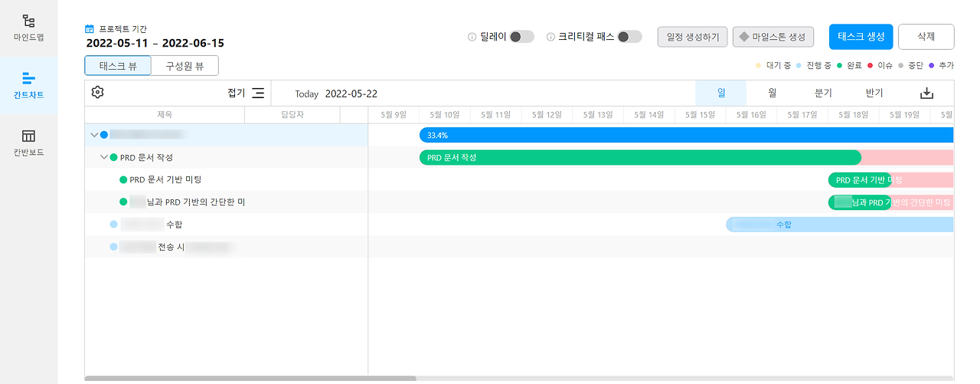This screenshot has width=980, height=384.
Task: Open Gantt settings gear icon
Action: coord(97,93)
